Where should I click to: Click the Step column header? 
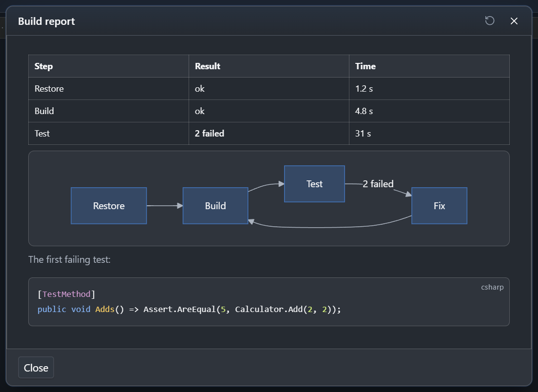[x=108, y=66]
